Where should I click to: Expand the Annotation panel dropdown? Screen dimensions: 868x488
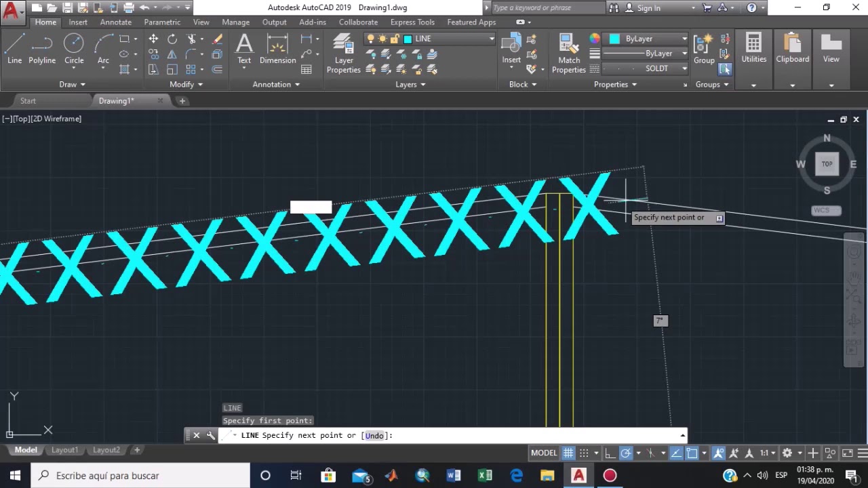276,84
